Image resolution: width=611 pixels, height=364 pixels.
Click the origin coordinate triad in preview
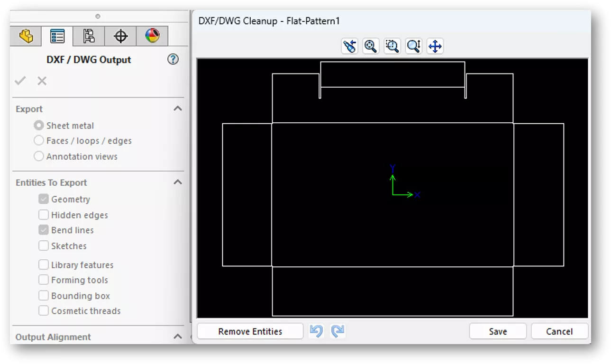click(x=404, y=181)
